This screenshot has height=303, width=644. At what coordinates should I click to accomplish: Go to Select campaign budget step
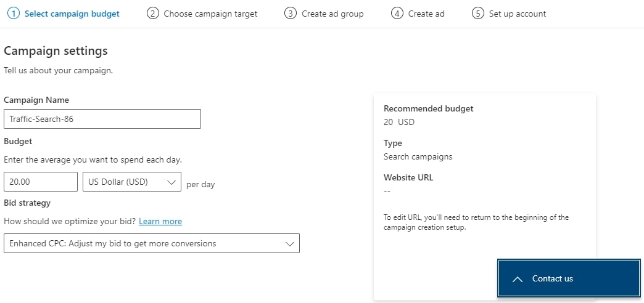[x=72, y=14]
